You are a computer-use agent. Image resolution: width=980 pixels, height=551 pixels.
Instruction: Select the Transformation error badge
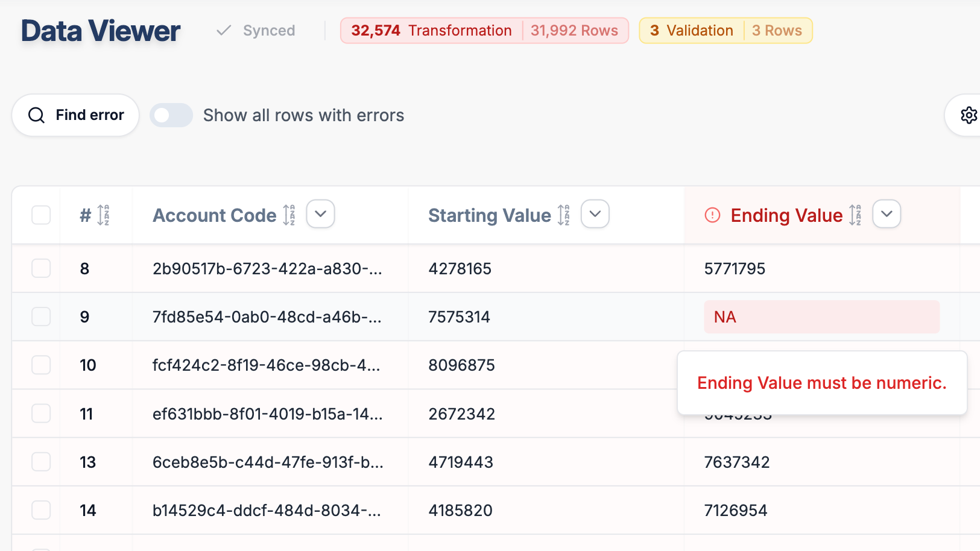click(430, 30)
